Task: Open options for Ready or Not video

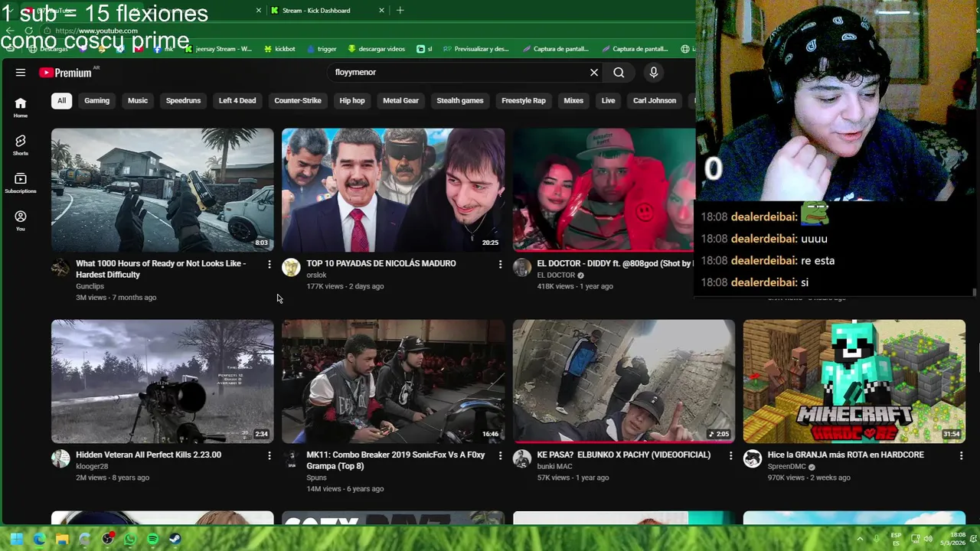Action: click(269, 264)
